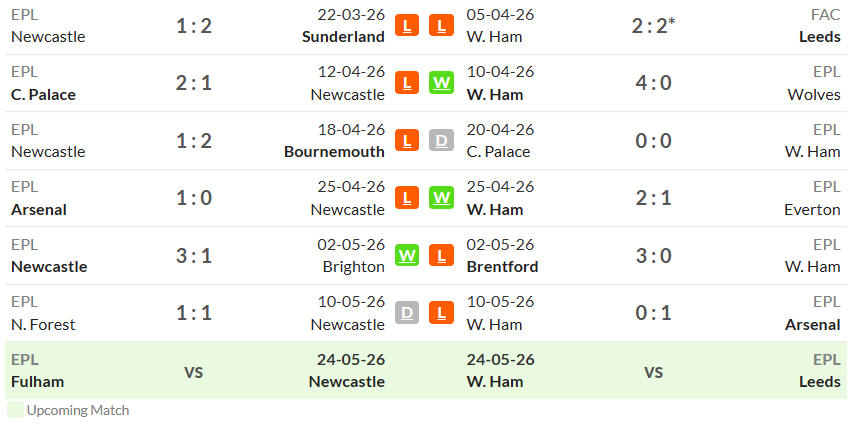The width and height of the screenshot is (848, 435).
Task: Click the W badge for W. Ham vs Wolves
Action: coord(441,83)
